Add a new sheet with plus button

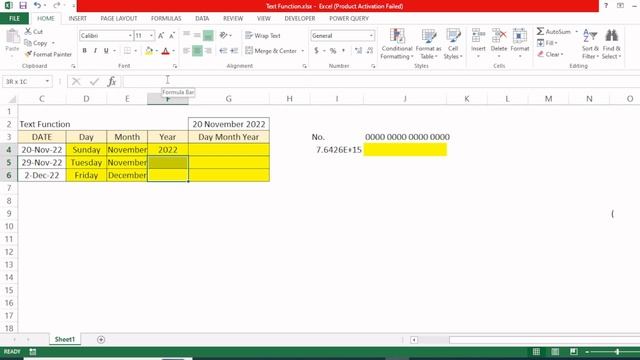coord(101,340)
